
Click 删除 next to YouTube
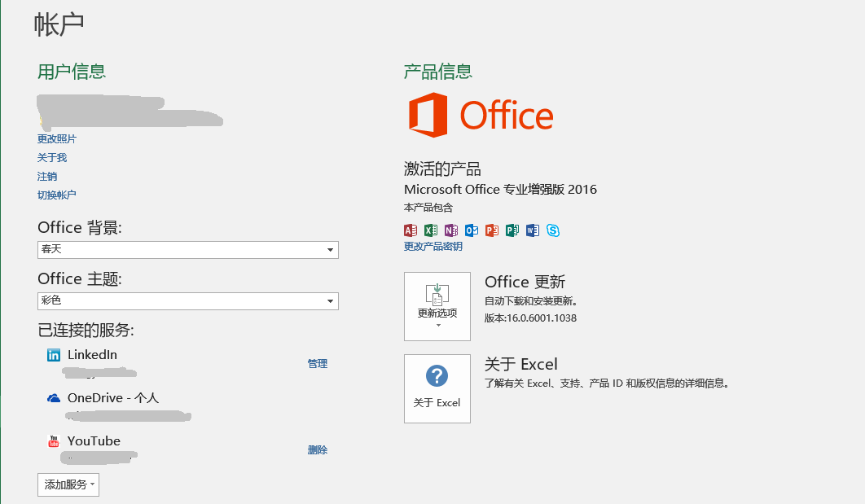click(318, 450)
